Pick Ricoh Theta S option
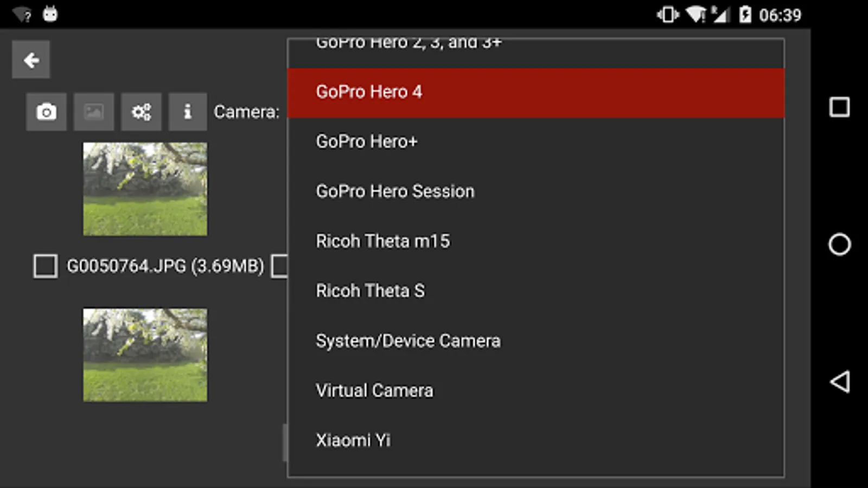This screenshot has width=868, height=488. [x=536, y=291]
